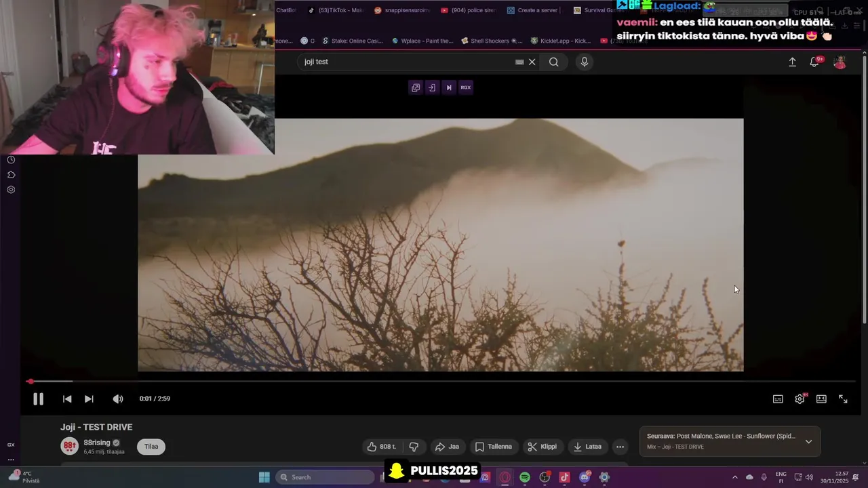This screenshot has width=868, height=488.
Task: Click the RGX overlay button above video
Action: pyautogui.click(x=465, y=87)
